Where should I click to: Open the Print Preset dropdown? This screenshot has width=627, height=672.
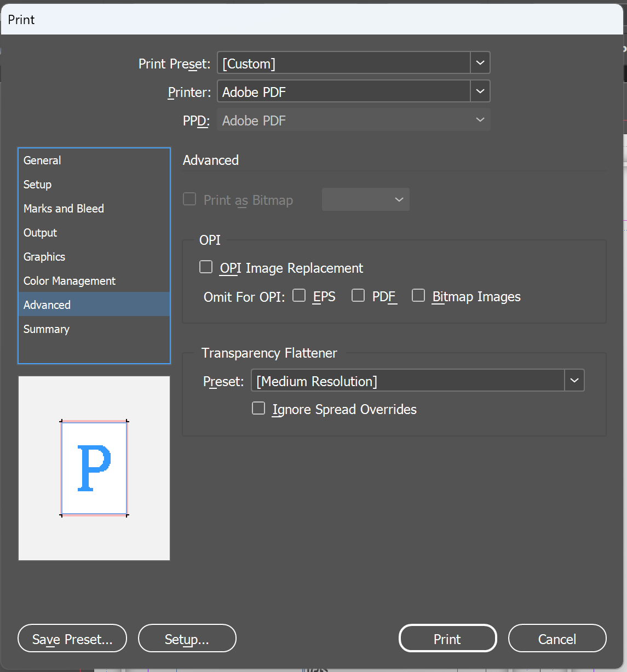(x=480, y=63)
